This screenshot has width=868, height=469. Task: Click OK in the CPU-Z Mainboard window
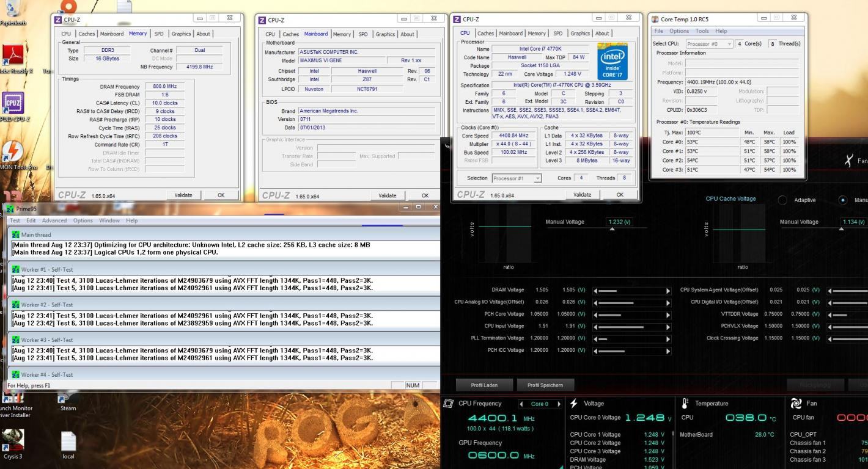click(x=425, y=195)
